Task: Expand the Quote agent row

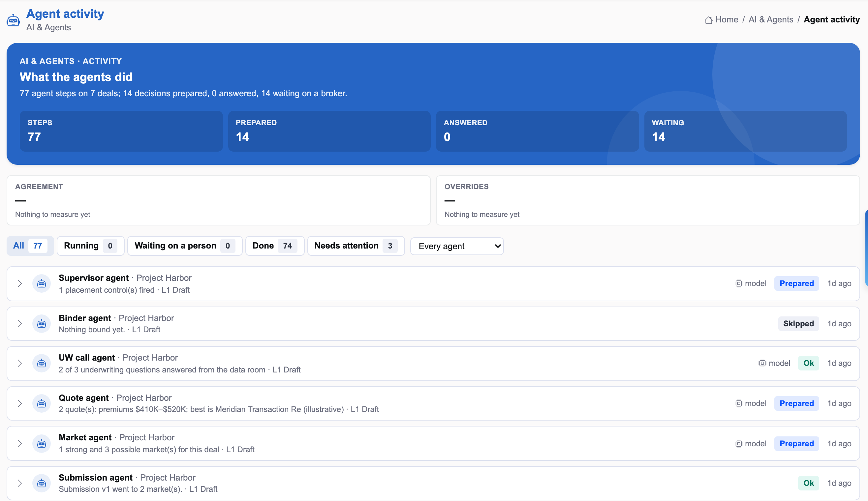Action: click(x=19, y=403)
